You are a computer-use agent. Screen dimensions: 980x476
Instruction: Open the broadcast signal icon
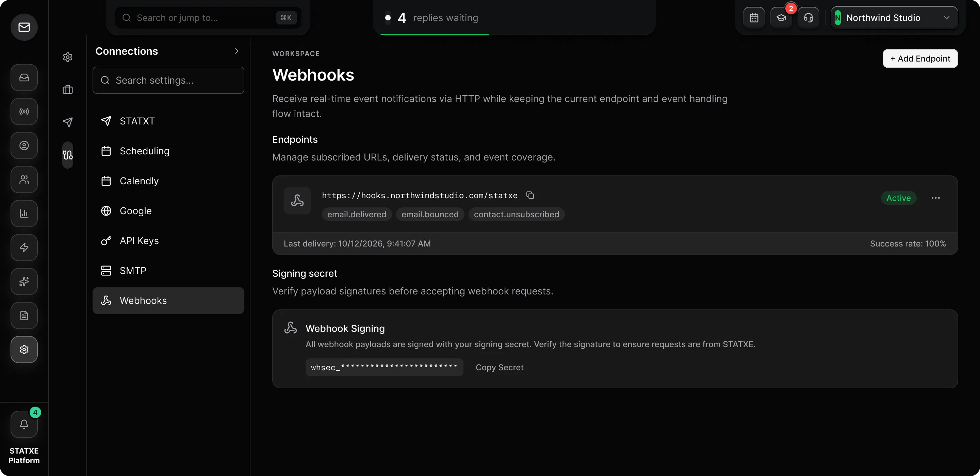click(24, 112)
